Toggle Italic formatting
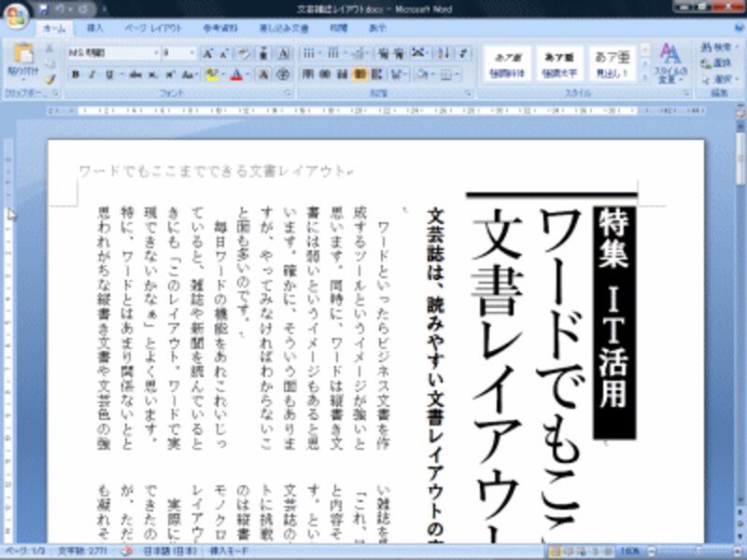The image size is (747, 560). 92,73
